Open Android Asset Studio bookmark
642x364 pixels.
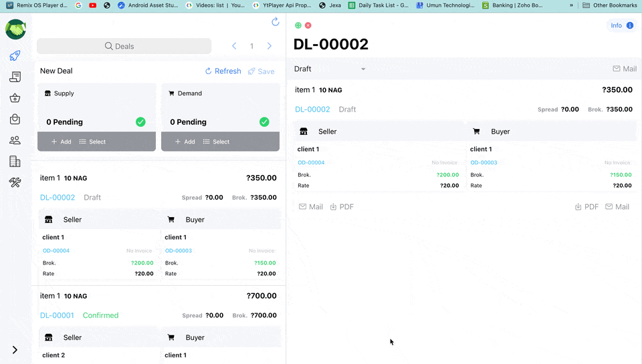[x=148, y=5]
